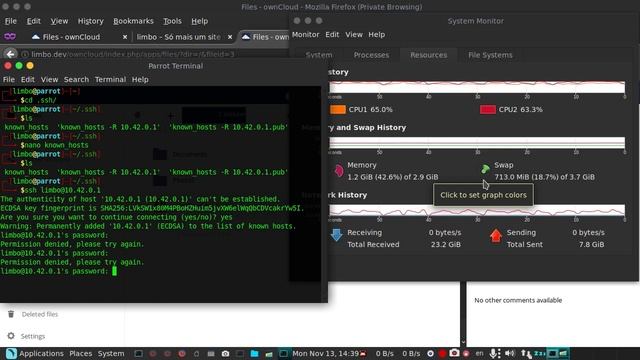This screenshot has height=360, width=640.
Task: Open System Monitor's Help menu
Action: [376, 35]
